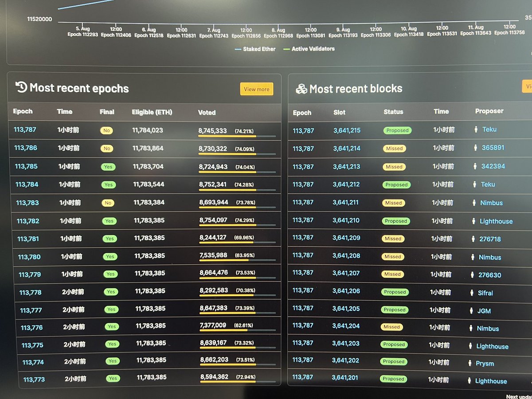This screenshot has width=532, height=399.
Task: Click the Final column header
Action: coord(107,112)
